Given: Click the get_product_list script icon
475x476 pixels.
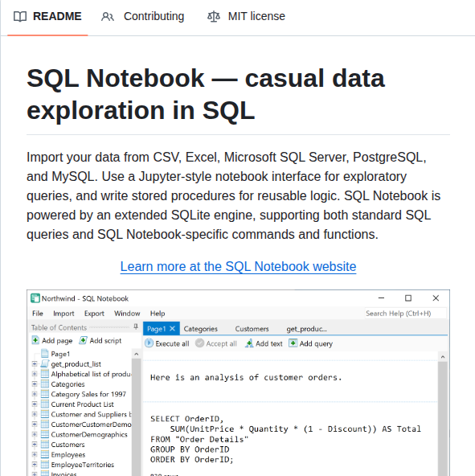Looking at the screenshot, I should tap(45, 363).
